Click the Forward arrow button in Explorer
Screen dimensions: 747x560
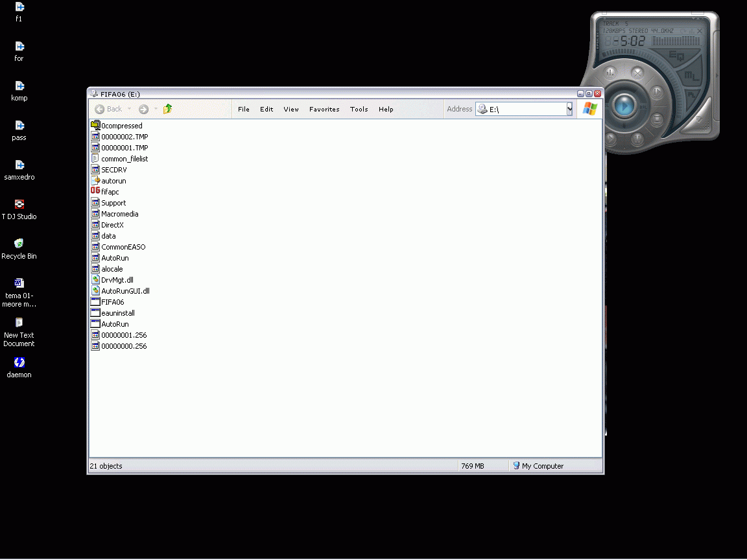pos(143,109)
